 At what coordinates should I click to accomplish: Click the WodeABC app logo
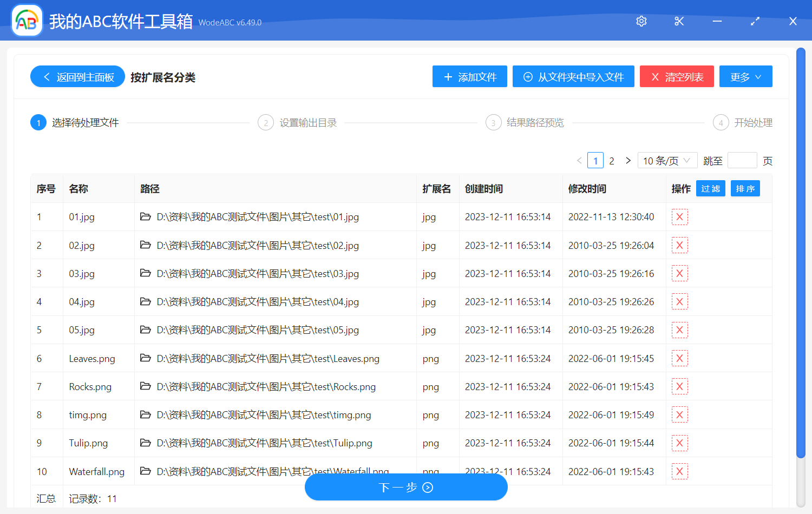pyautogui.click(x=27, y=21)
